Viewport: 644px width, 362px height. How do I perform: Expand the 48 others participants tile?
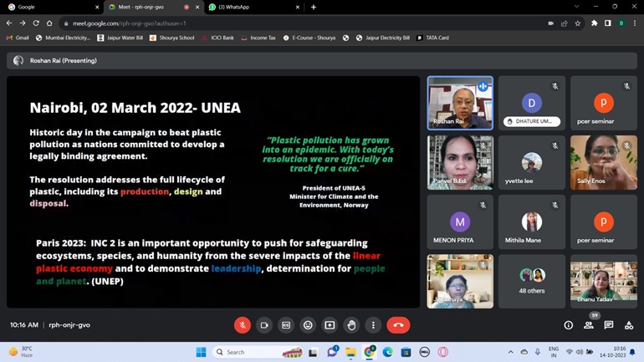tap(532, 281)
